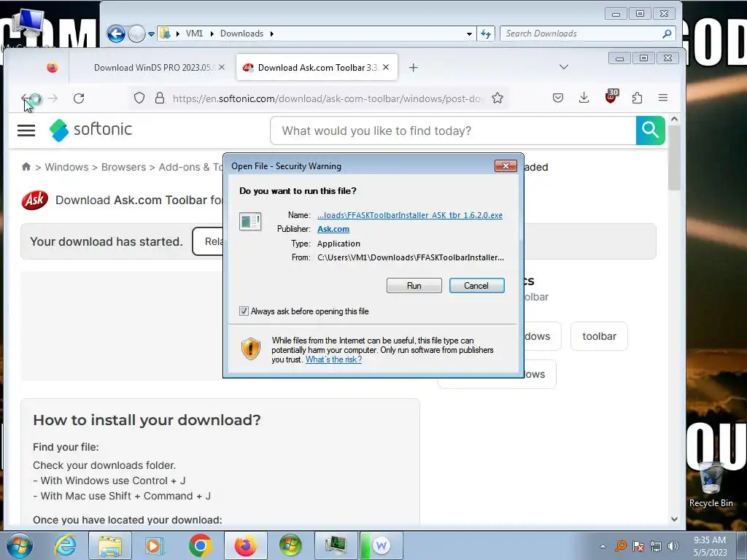
Task: Save page to Pocket
Action: (x=558, y=98)
